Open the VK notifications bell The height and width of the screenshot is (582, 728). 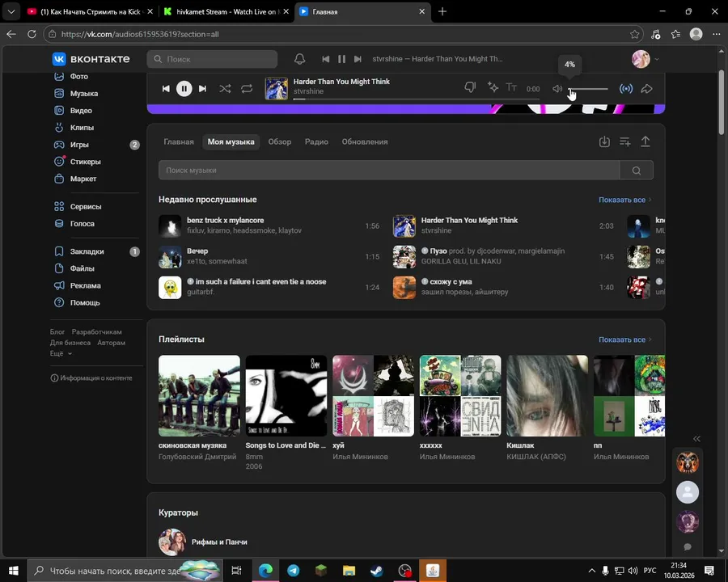(300, 59)
